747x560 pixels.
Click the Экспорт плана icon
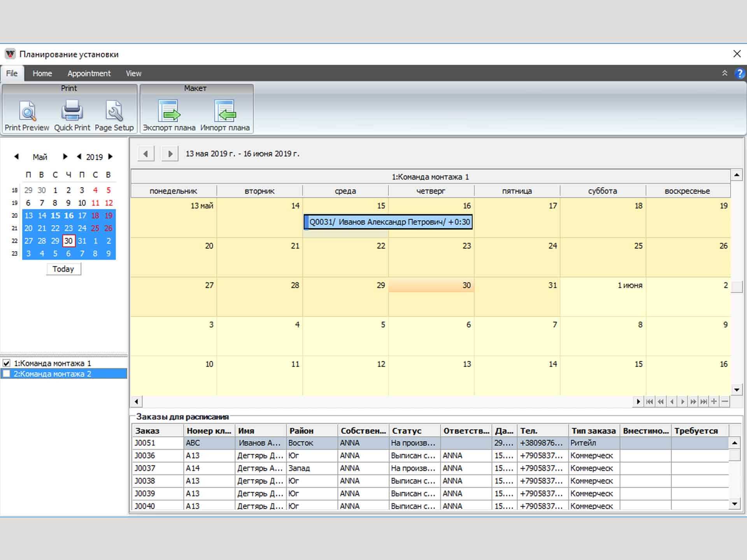click(169, 111)
